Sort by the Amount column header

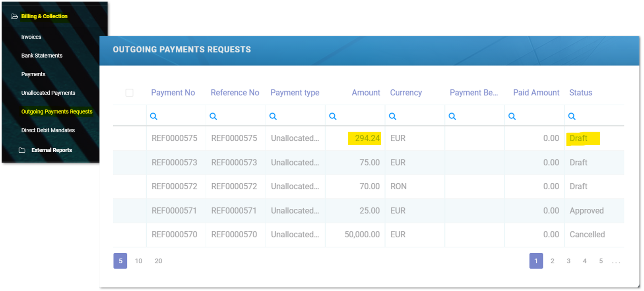(x=366, y=93)
